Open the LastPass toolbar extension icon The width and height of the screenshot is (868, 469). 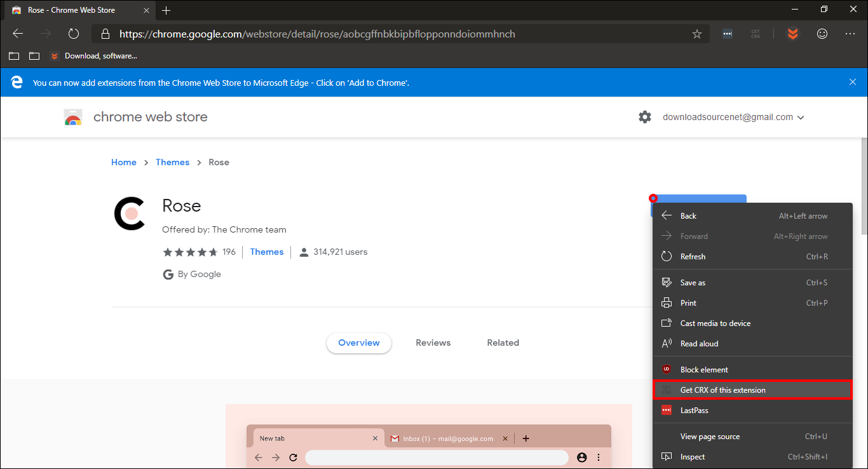tap(728, 34)
